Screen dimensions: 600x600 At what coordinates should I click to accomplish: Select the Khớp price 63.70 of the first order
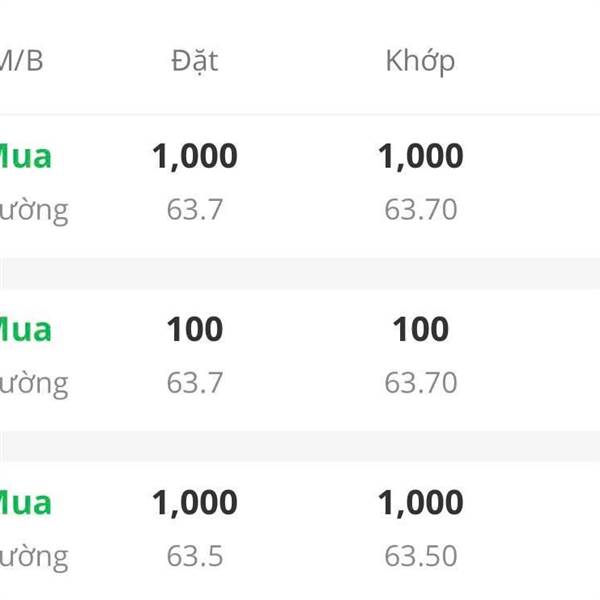click(x=421, y=210)
